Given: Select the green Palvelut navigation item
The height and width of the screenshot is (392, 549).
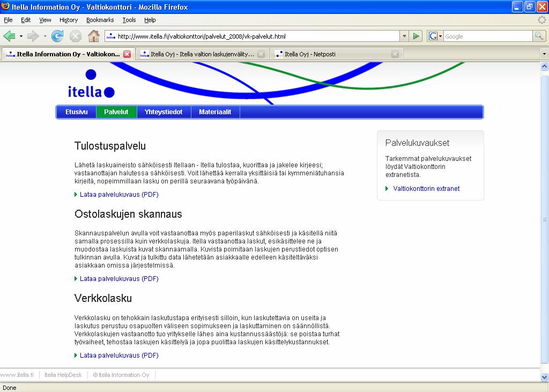Looking at the screenshot, I should (116, 112).
